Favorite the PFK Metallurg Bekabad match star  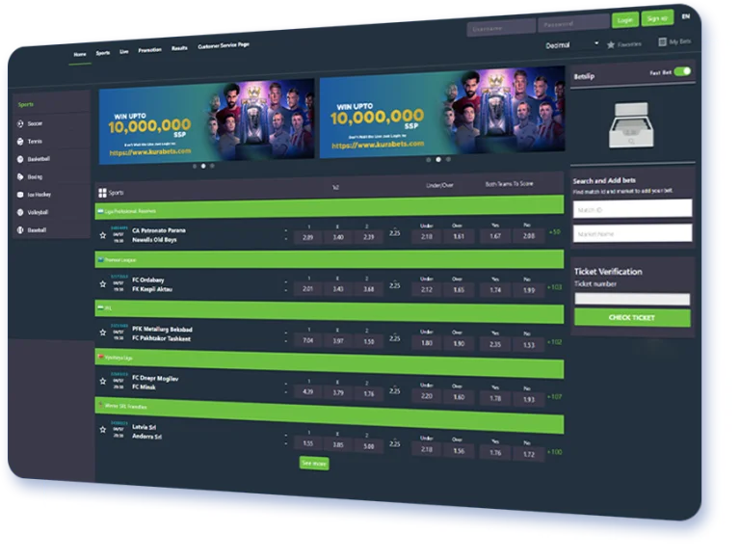click(x=103, y=333)
